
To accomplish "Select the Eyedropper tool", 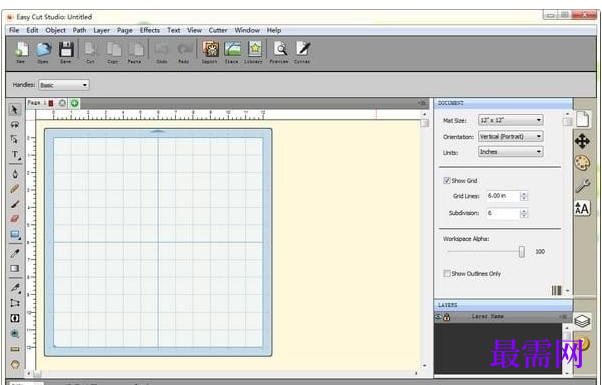I will click(15, 253).
